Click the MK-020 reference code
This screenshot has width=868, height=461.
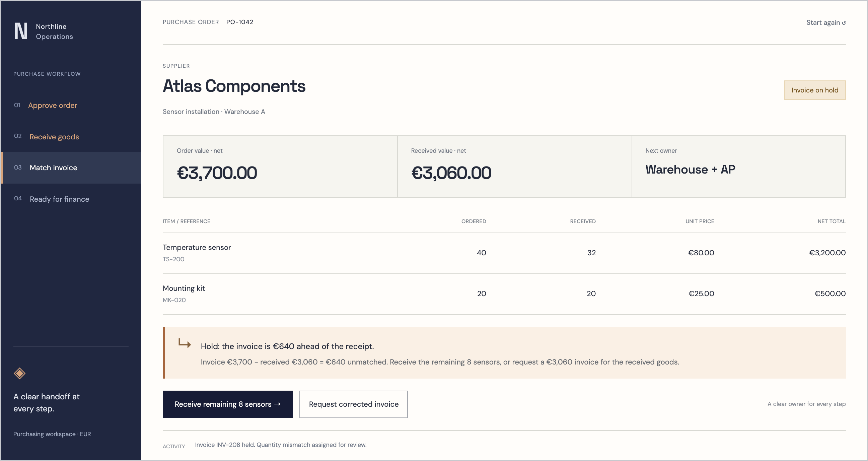(x=174, y=300)
